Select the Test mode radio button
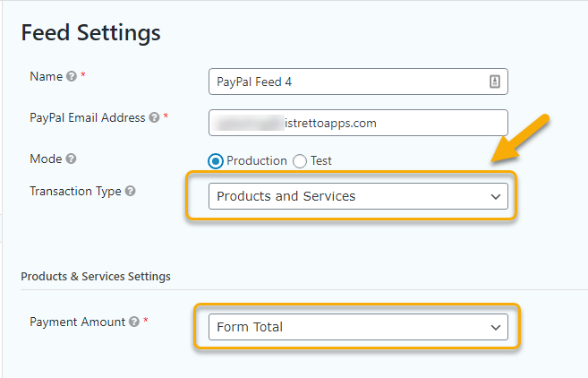The image size is (588, 378). (x=300, y=161)
